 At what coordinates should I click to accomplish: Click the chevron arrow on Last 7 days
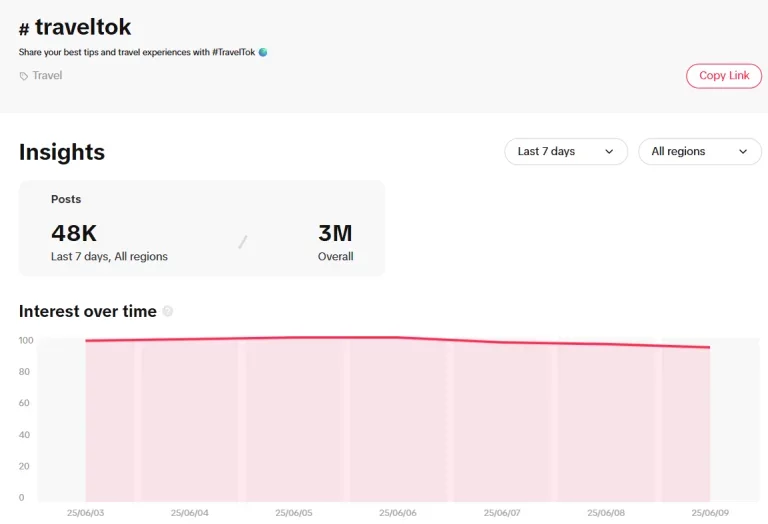point(609,151)
